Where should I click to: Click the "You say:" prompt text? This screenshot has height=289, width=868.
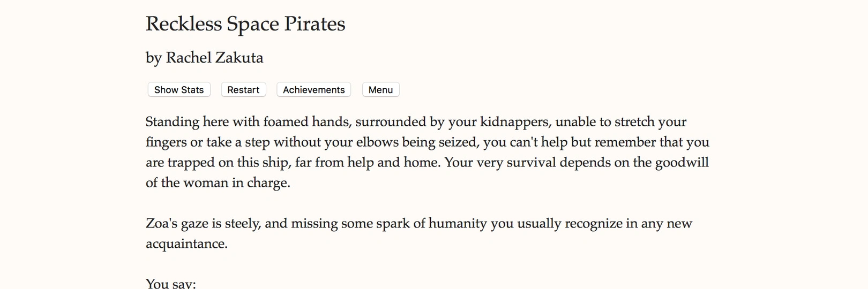171,284
